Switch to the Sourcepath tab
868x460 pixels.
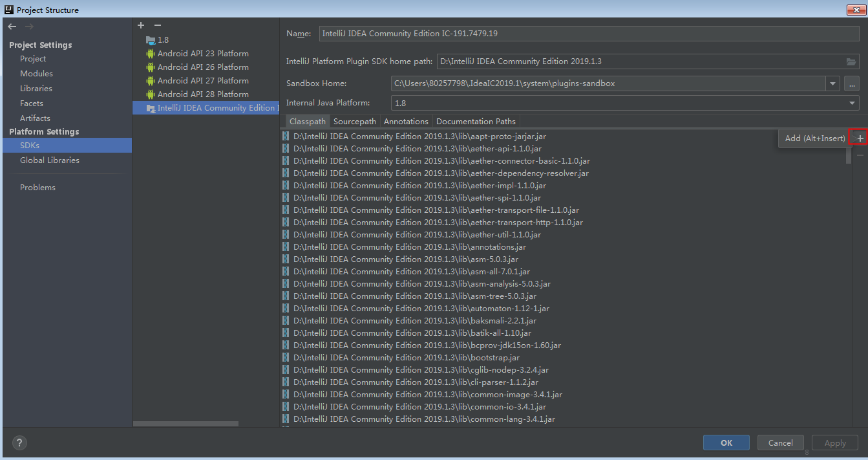click(355, 121)
